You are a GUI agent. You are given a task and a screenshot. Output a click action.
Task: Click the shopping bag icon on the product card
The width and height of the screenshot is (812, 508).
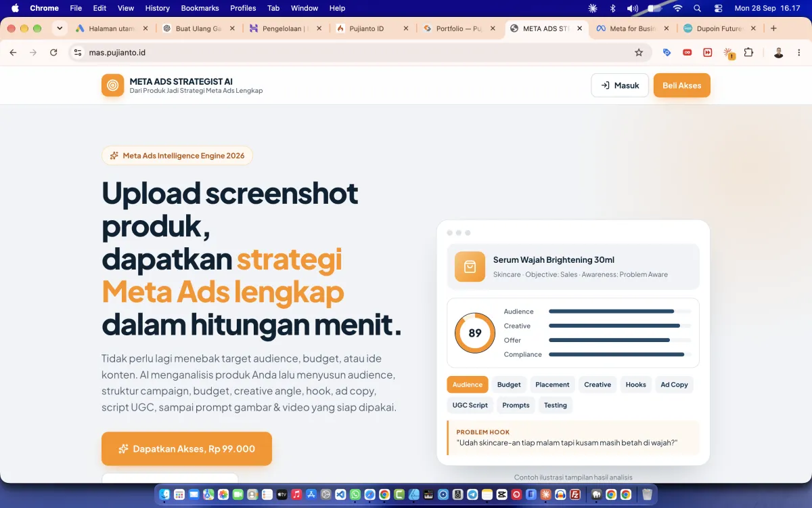click(470, 267)
